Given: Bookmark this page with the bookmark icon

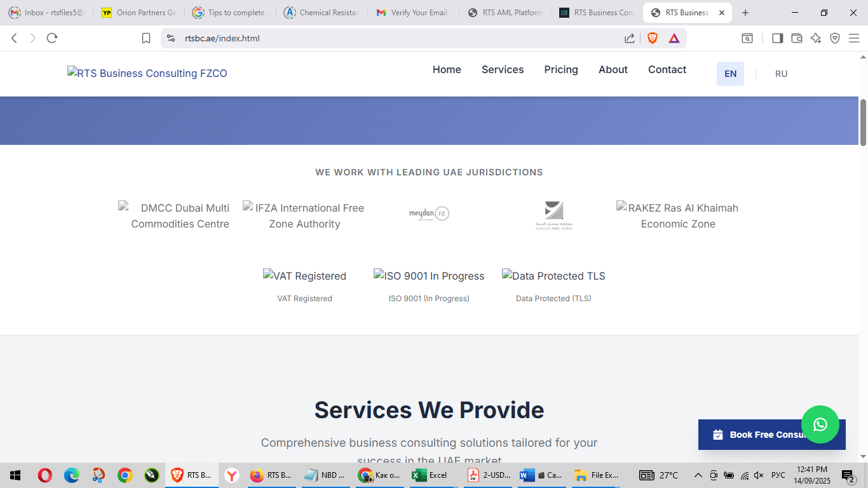Looking at the screenshot, I should [146, 38].
